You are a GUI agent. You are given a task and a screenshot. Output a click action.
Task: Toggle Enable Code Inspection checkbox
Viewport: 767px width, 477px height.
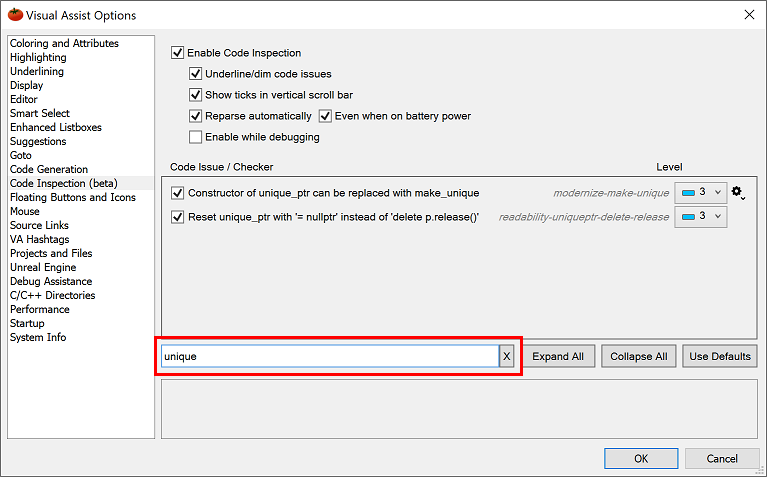pyautogui.click(x=178, y=53)
